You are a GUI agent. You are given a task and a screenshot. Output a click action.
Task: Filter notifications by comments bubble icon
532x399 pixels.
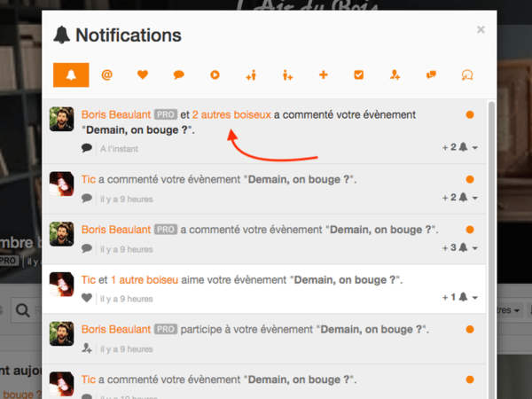[179, 74]
